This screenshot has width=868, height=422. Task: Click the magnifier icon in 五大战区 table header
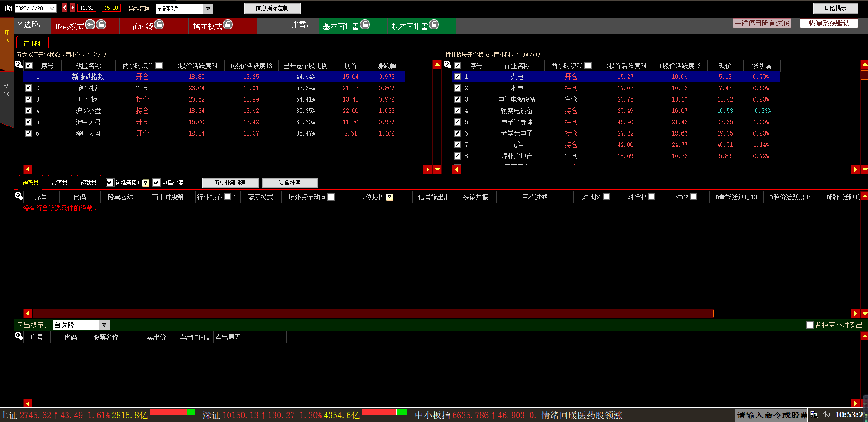coord(19,65)
